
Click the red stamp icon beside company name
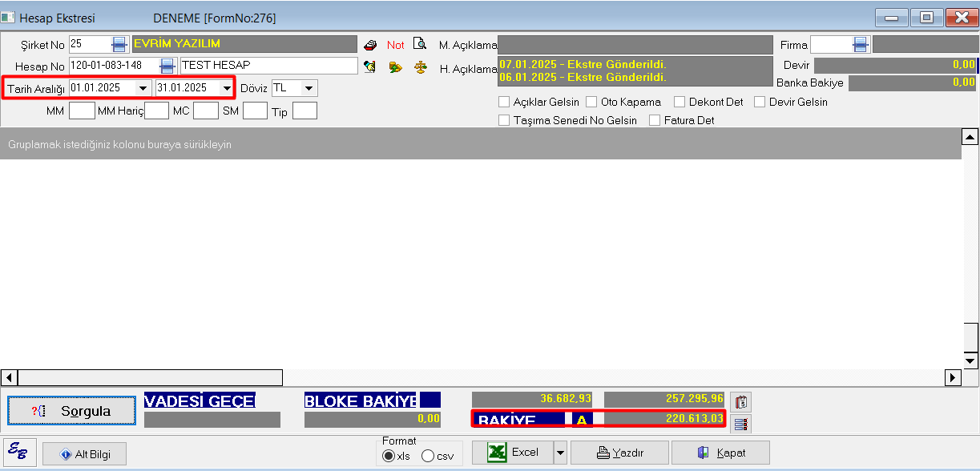(x=370, y=45)
